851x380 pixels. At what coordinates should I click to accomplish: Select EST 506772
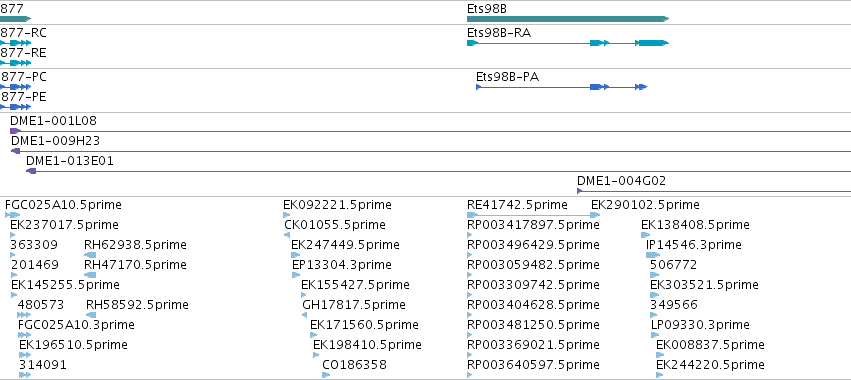674,265
